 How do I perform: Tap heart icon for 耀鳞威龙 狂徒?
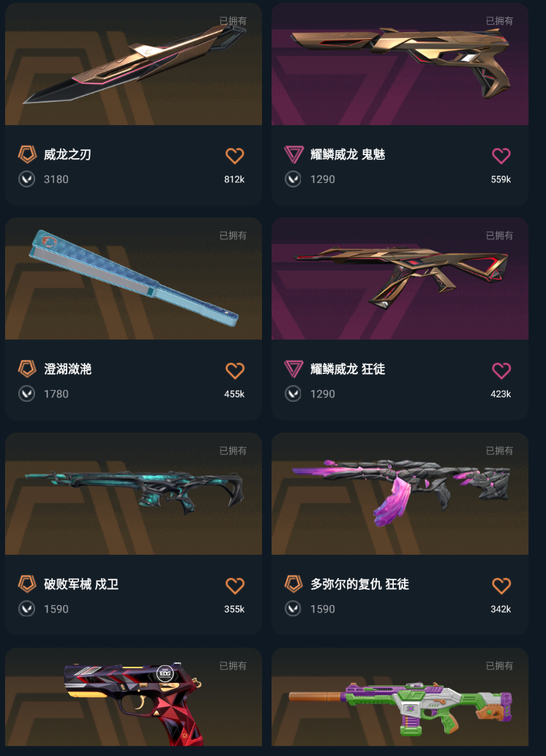(501, 371)
